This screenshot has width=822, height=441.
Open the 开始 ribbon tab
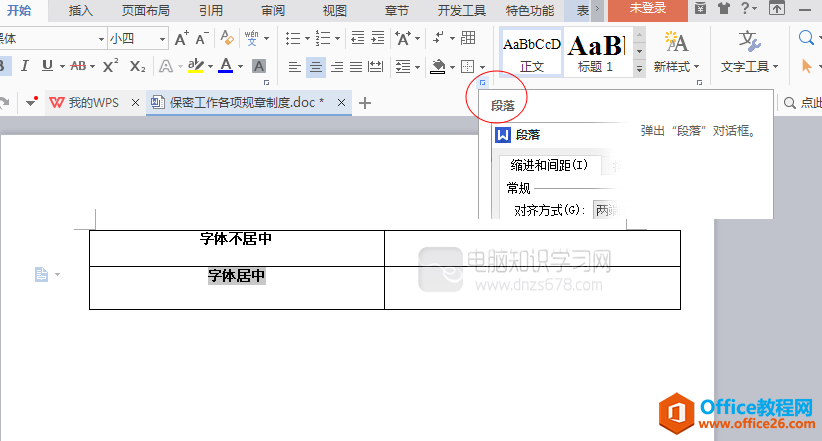pos(19,10)
